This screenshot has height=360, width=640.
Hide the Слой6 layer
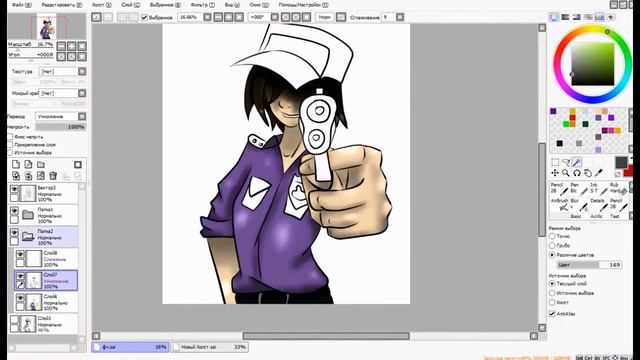(x=20, y=298)
